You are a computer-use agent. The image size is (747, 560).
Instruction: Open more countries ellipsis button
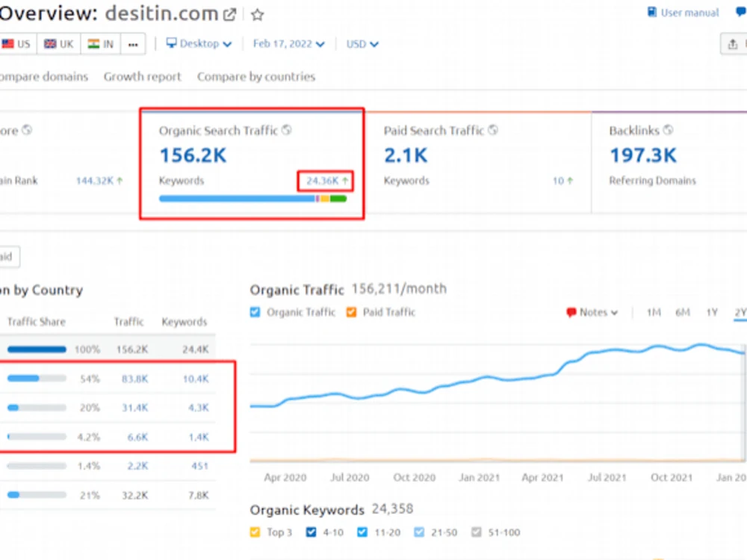tap(133, 44)
